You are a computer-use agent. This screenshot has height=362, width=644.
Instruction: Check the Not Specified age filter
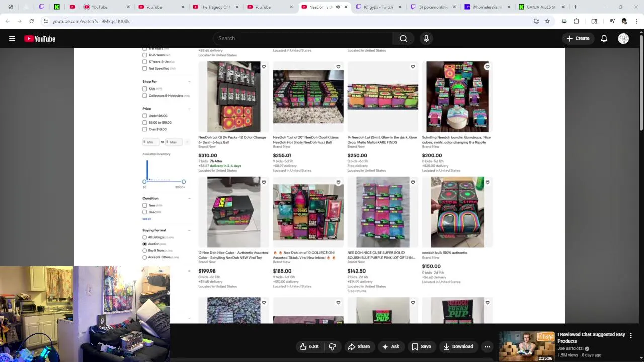coord(145,68)
